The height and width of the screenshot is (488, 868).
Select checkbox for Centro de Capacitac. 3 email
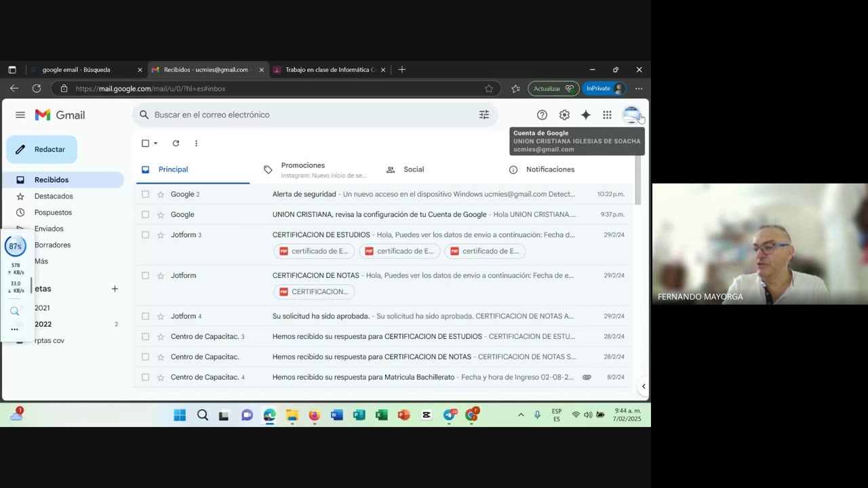point(145,337)
